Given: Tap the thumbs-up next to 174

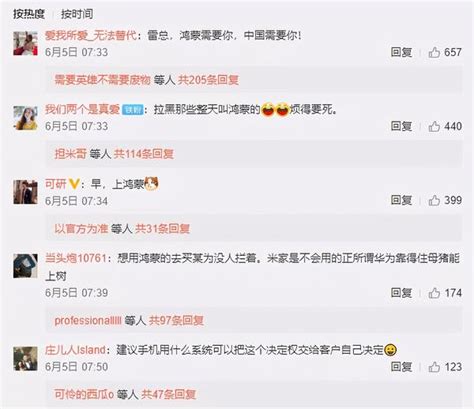Looking at the screenshot, I should click(434, 293).
